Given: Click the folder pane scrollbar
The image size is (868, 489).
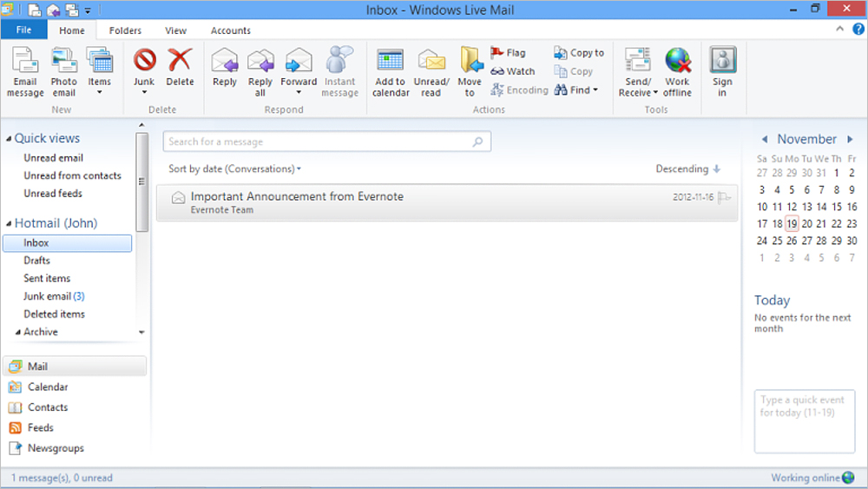Looking at the screenshot, I should coord(141,182).
